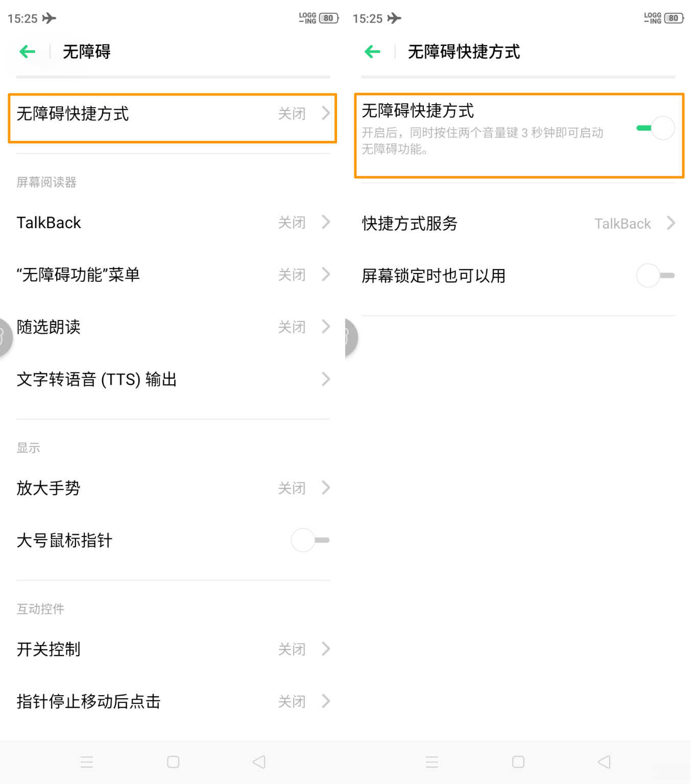Tap the right screen's home square navigation icon

tap(518, 762)
